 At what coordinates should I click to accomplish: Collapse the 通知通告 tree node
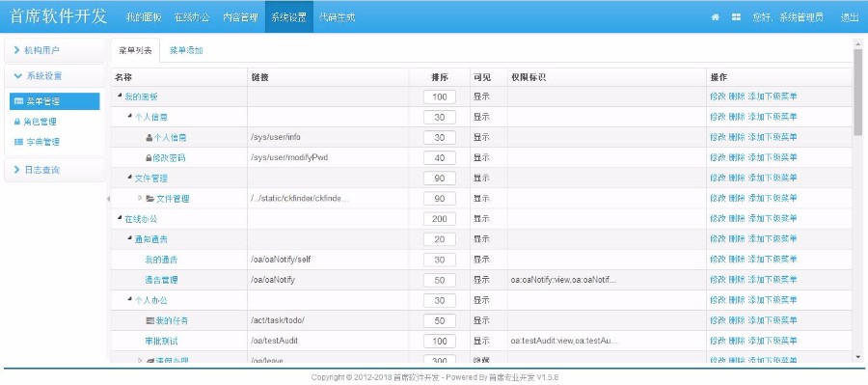(130, 239)
